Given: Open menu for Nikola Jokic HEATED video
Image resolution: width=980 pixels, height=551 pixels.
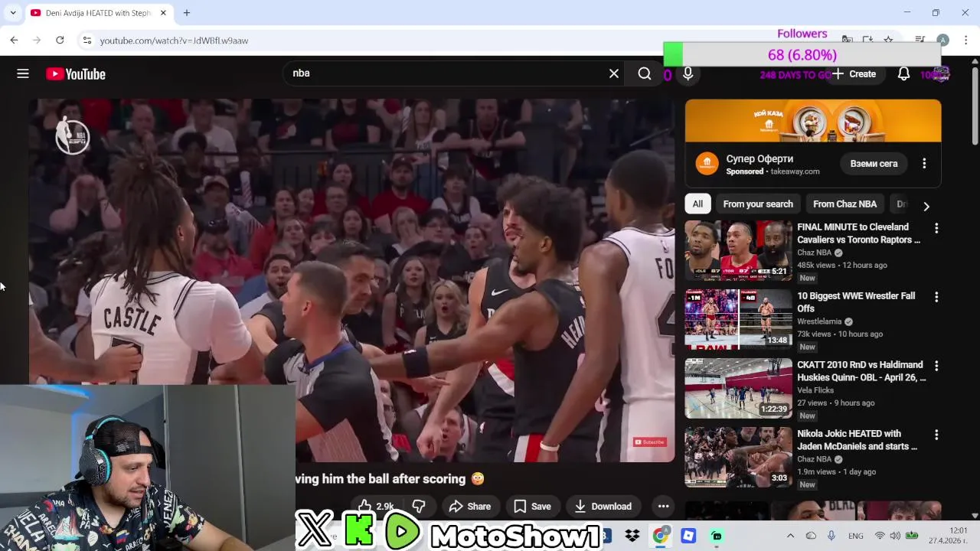Looking at the screenshot, I should tap(936, 435).
